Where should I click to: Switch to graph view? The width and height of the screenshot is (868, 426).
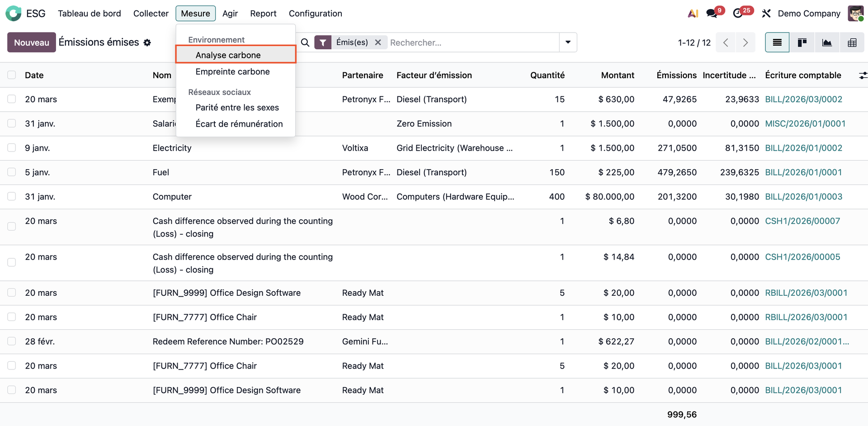click(827, 43)
